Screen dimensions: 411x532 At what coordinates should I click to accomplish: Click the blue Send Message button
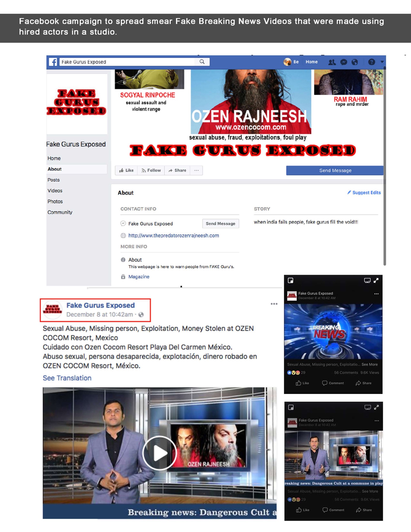335,170
